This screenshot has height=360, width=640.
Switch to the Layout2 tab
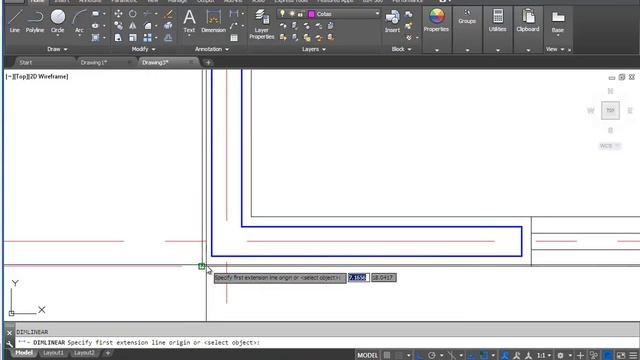(84, 353)
